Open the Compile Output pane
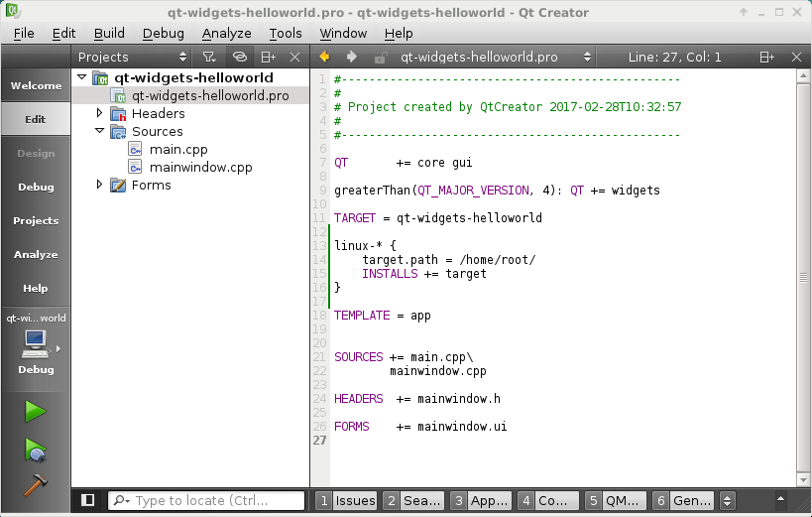 click(548, 500)
